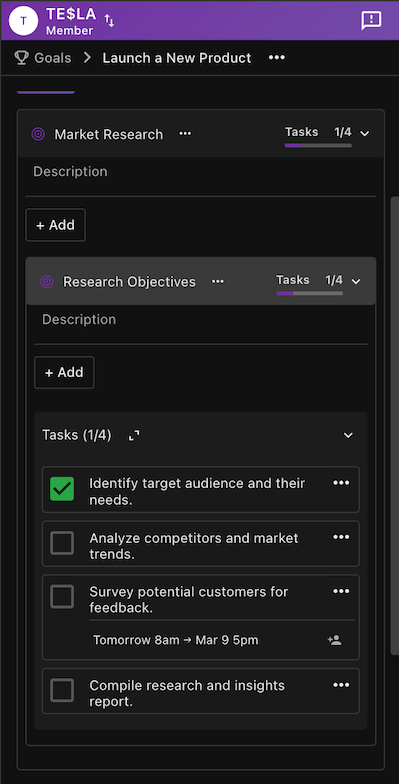Click the Tasks (1/4) label
399x784 pixels.
coord(76,435)
